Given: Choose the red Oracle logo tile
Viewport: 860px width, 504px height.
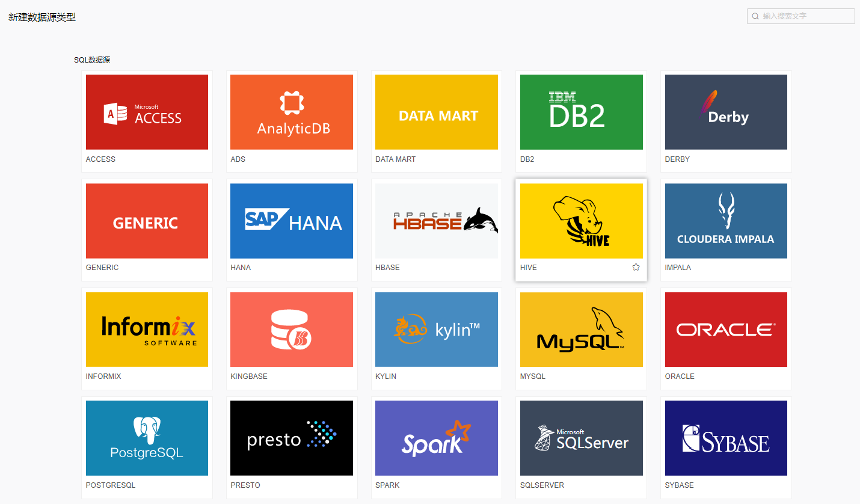Looking at the screenshot, I should 726,330.
